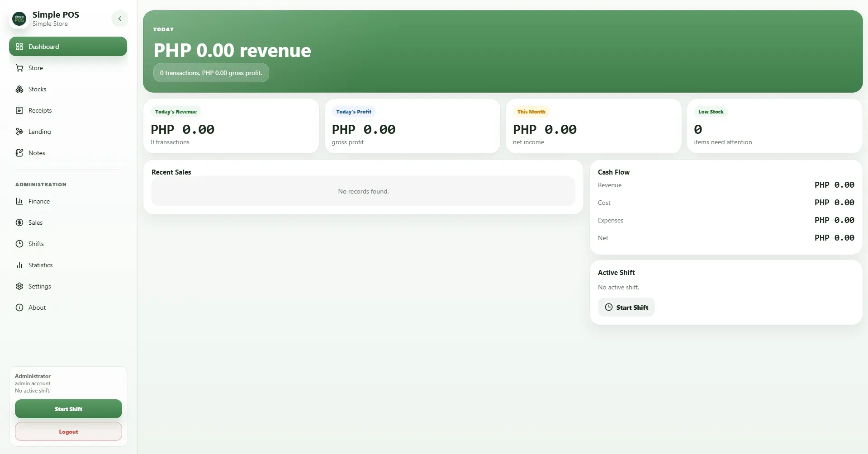Click the Simple Store subtitle
This screenshot has height=454, width=868.
[50, 24]
